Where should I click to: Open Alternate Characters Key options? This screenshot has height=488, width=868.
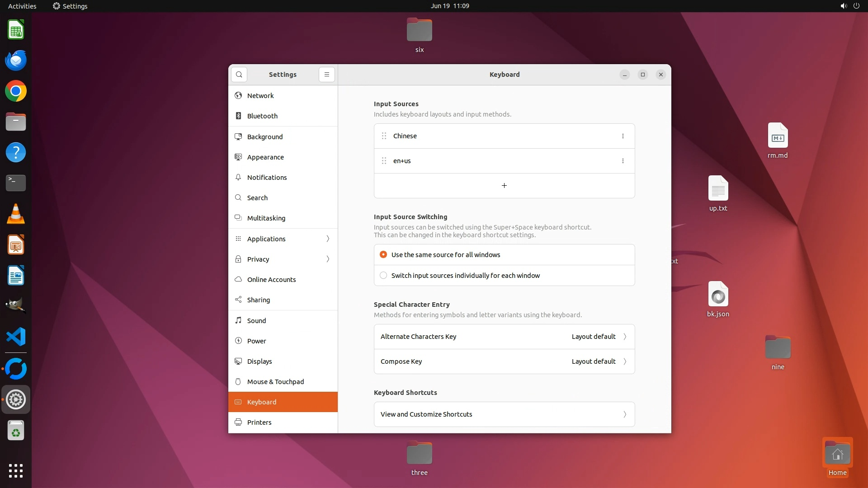(x=504, y=337)
